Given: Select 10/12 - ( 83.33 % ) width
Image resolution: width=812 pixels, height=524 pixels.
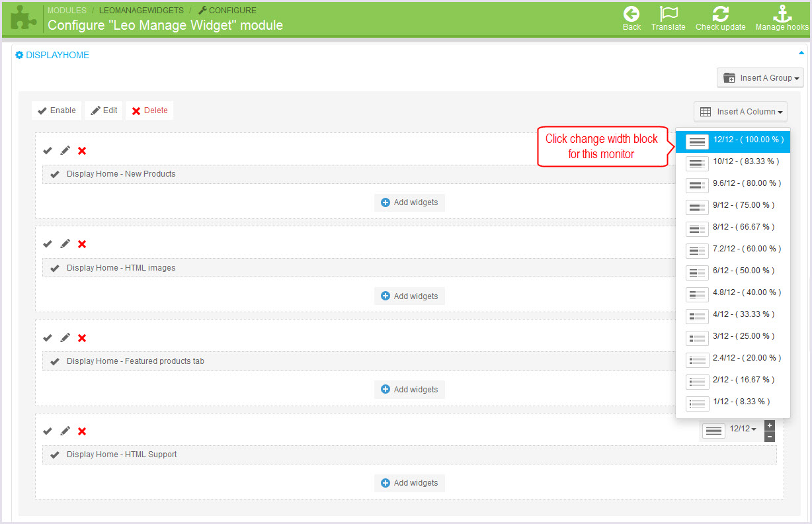Looking at the screenshot, I should [x=733, y=163].
